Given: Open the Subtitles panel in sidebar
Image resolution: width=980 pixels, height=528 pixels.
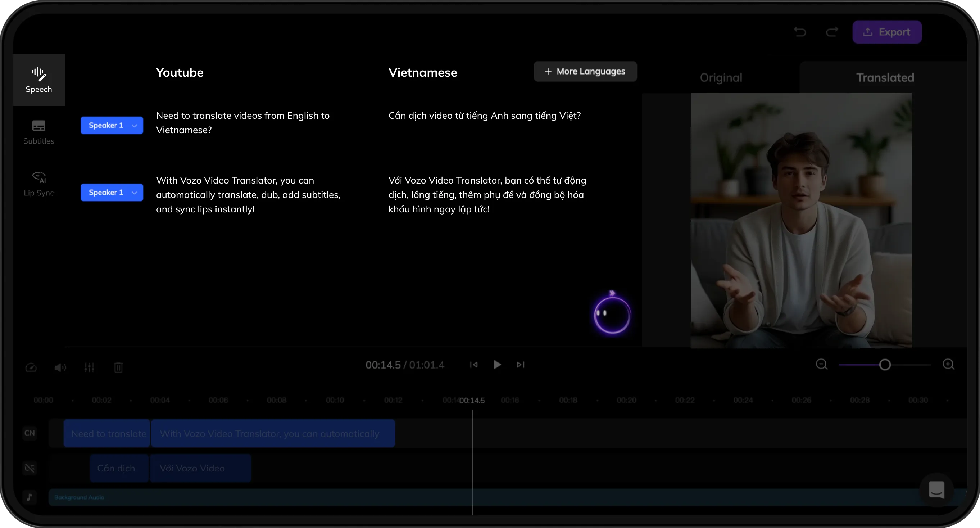Looking at the screenshot, I should coord(39,132).
